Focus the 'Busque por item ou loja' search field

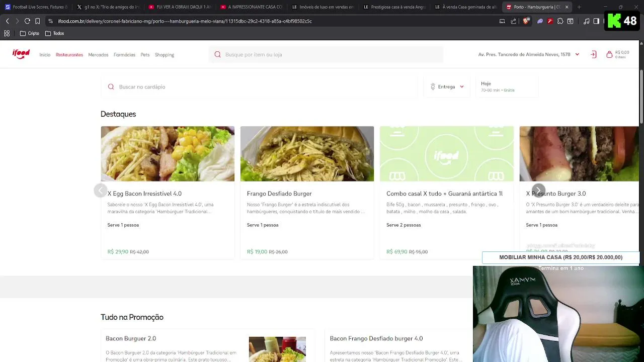pyautogui.click(x=326, y=54)
